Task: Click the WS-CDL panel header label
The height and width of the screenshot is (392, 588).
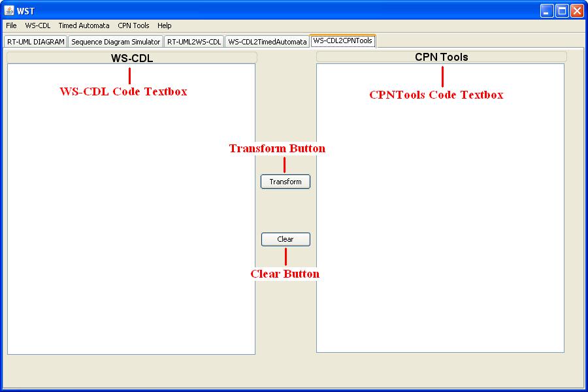Action: 132,58
